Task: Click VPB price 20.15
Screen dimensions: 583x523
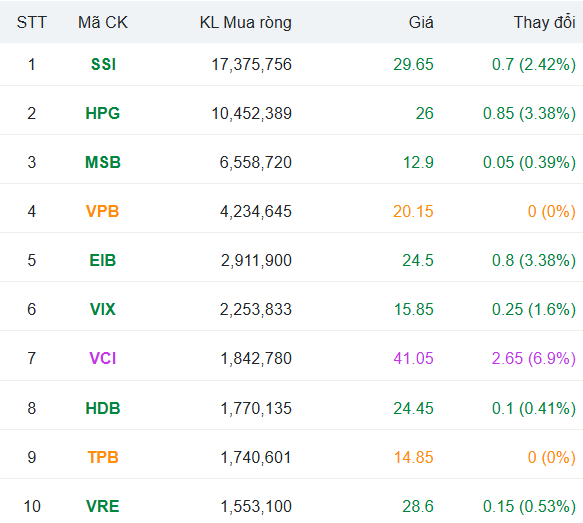Action: coord(413,212)
